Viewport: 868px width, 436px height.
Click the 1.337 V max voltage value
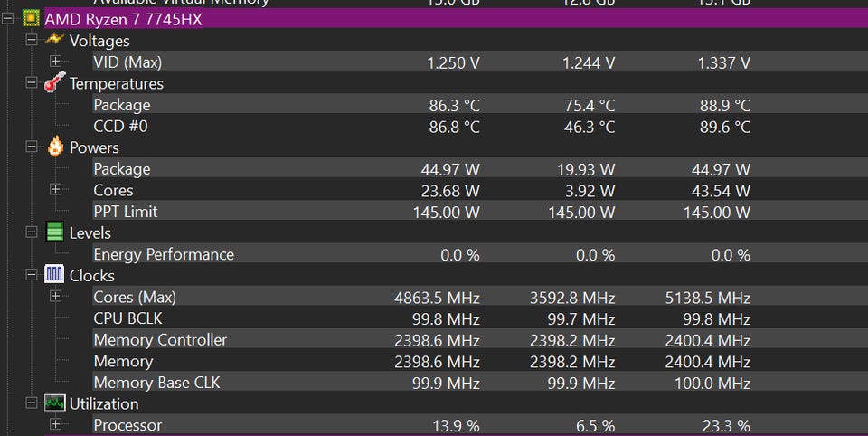pos(724,62)
